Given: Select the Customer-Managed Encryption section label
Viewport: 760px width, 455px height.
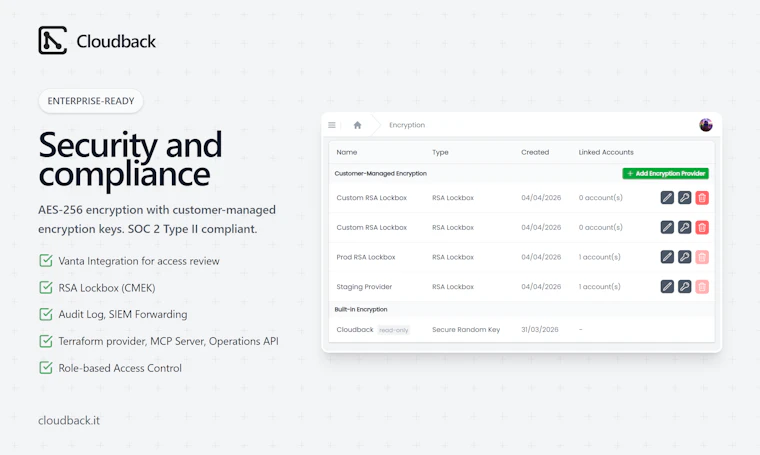Looking at the screenshot, I should point(380,173).
